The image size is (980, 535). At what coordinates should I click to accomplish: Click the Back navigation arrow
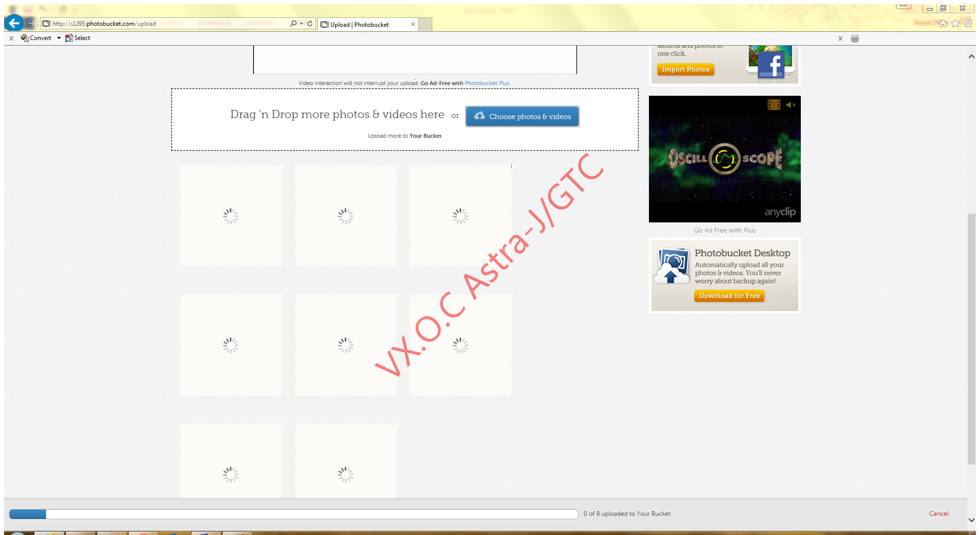coord(14,23)
